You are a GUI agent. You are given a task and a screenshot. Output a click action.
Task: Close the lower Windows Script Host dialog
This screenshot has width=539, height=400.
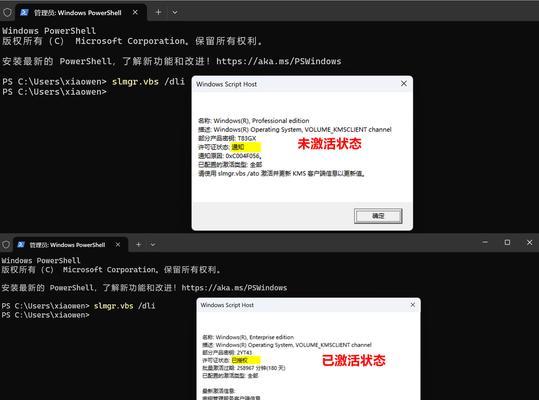tap(413, 305)
